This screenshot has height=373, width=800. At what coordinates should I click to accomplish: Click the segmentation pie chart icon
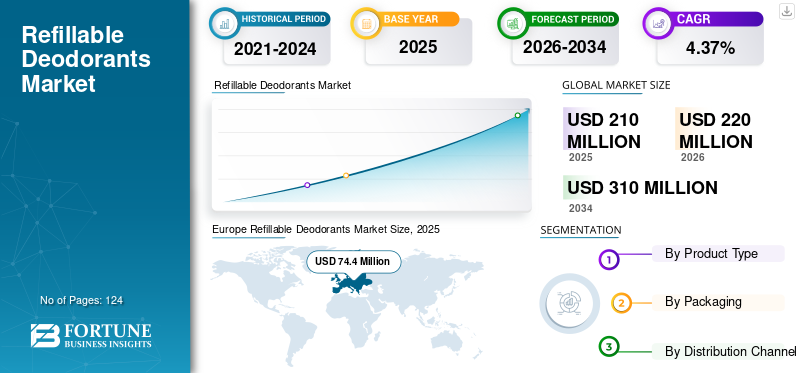pos(570,304)
